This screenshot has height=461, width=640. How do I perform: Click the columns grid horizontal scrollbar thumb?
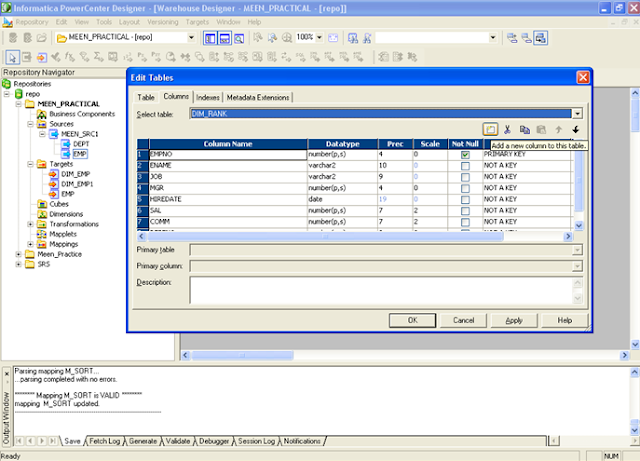click(325, 236)
